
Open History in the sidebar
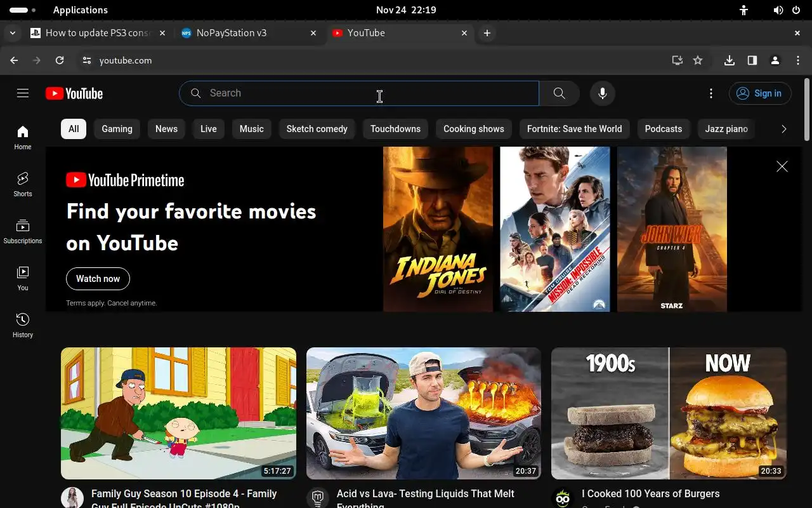(23, 324)
